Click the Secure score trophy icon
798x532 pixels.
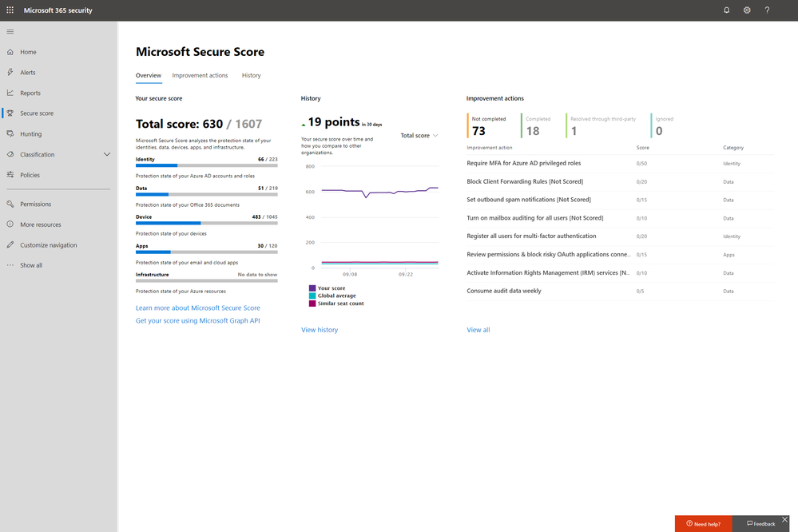[10, 113]
